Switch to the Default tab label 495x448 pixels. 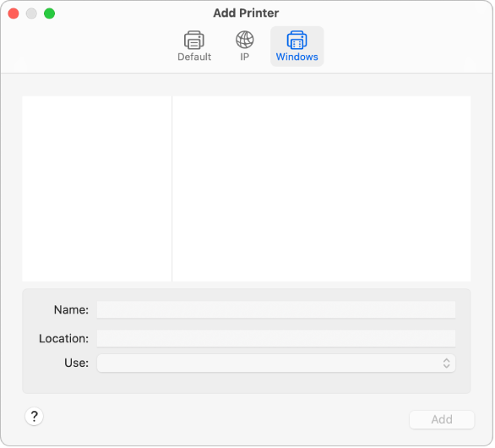point(194,57)
